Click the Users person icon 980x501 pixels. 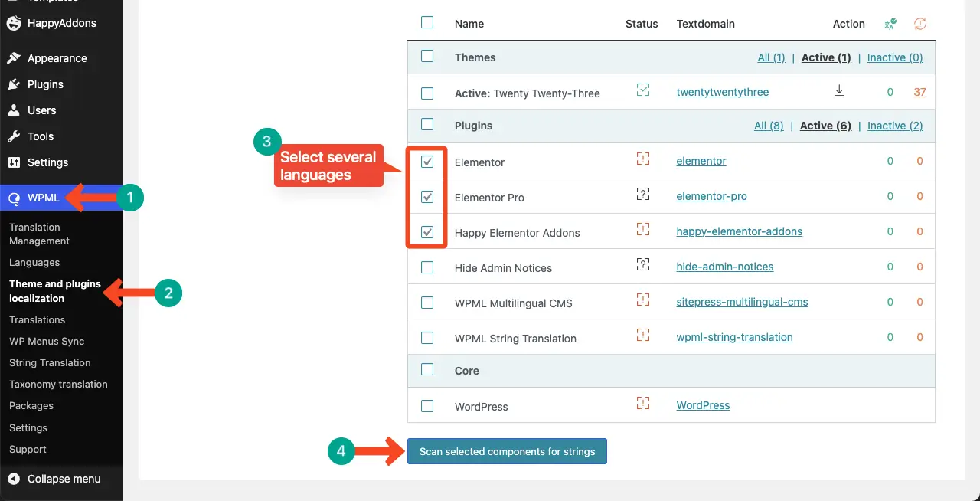pyautogui.click(x=14, y=110)
